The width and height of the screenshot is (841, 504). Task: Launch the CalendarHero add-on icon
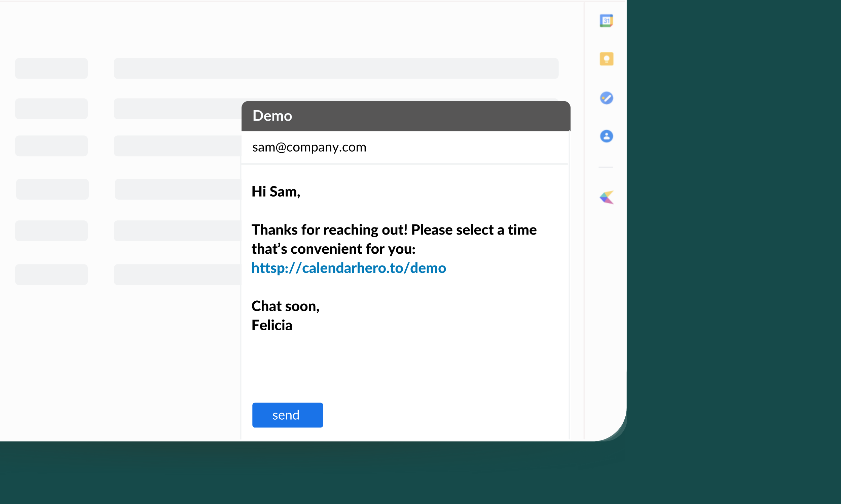607,197
